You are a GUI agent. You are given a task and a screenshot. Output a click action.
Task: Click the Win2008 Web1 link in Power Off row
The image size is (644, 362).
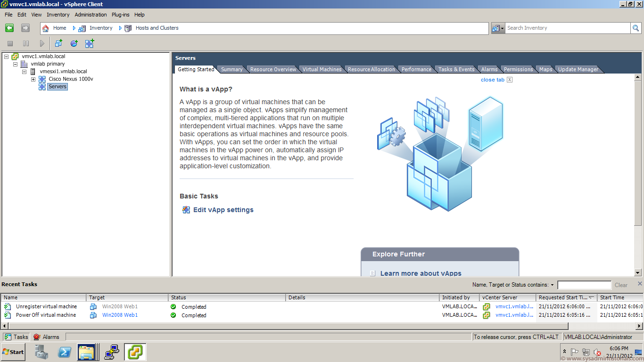[120, 315]
